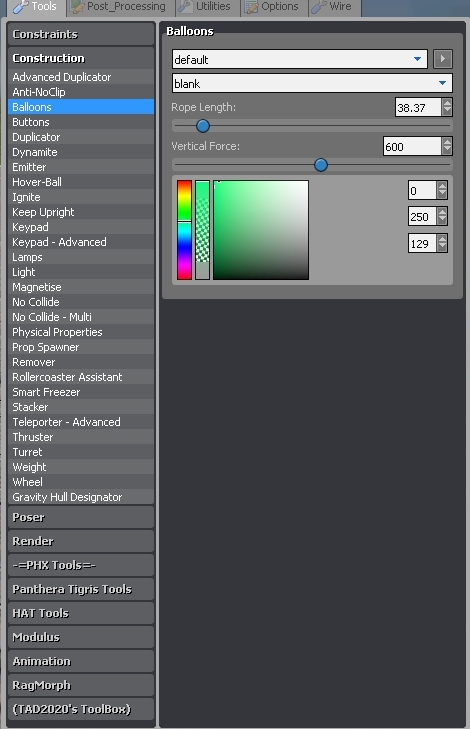Expand the Render category

(81, 541)
